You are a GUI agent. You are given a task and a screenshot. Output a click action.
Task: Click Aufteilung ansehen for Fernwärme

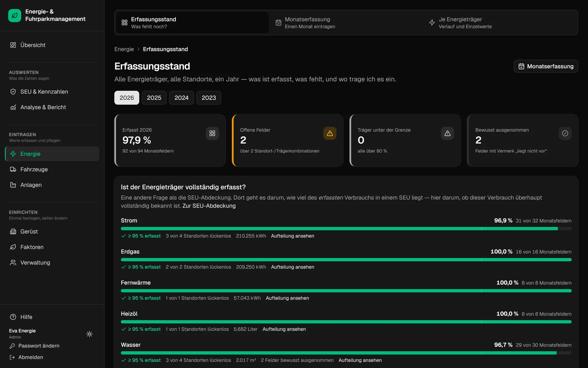coord(287,298)
